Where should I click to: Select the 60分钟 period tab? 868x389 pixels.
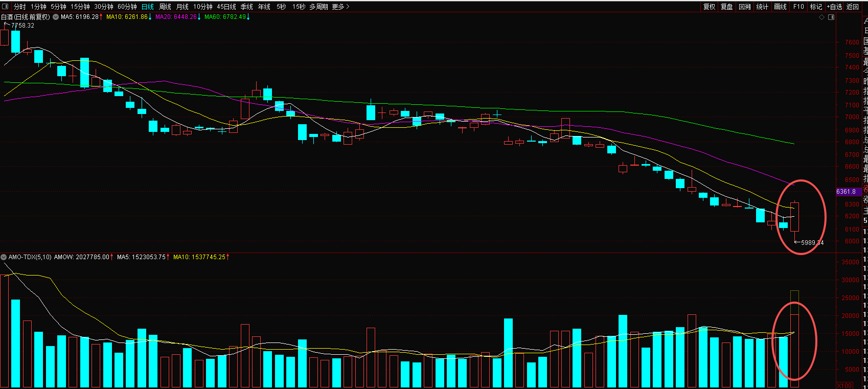coord(127,7)
